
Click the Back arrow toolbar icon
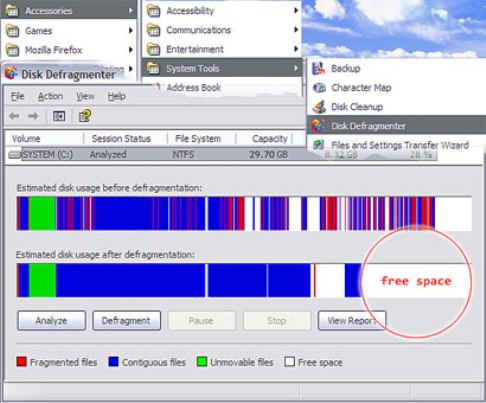14,116
